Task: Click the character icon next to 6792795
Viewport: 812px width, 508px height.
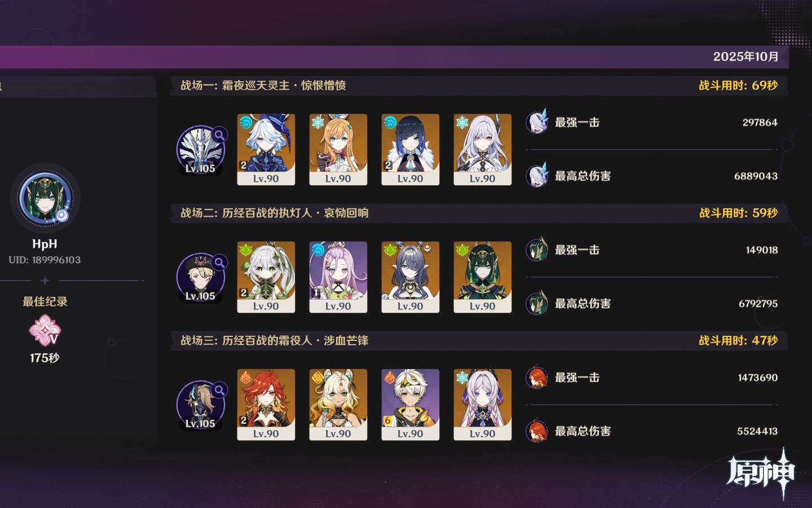Action: click(x=537, y=303)
